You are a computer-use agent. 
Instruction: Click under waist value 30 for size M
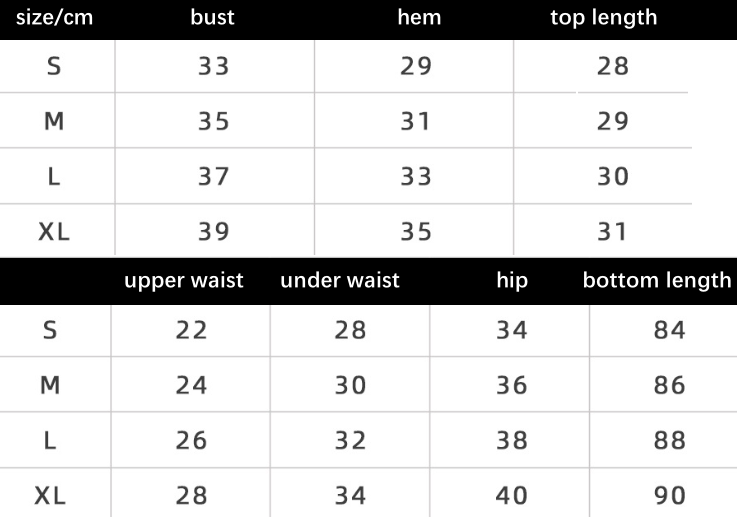[351, 385]
